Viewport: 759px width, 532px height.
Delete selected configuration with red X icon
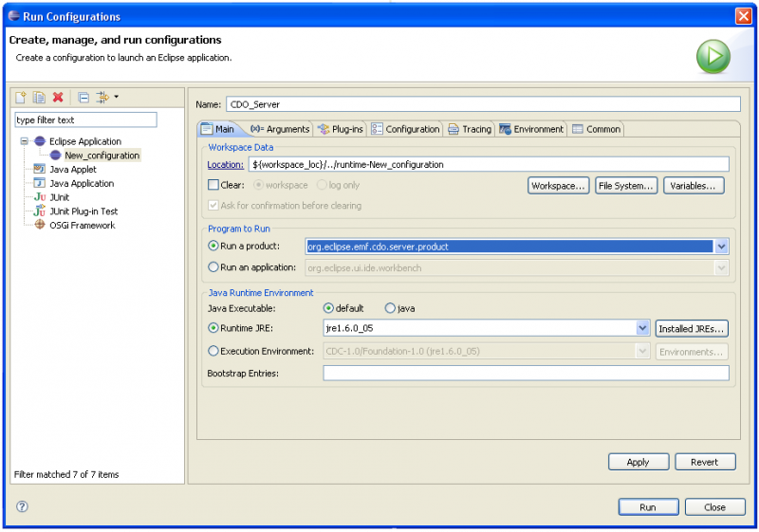click(58, 98)
